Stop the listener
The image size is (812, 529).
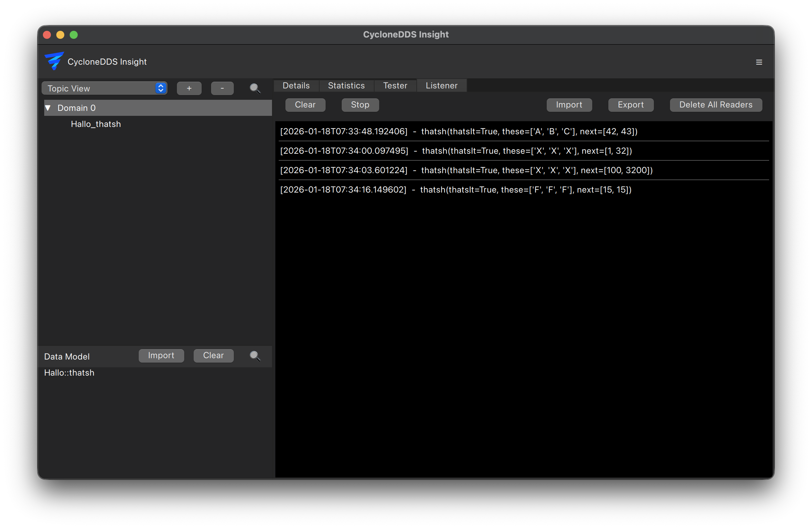click(360, 105)
